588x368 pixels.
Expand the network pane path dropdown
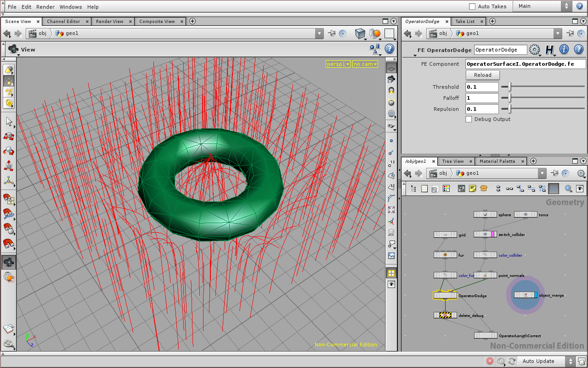point(543,173)
